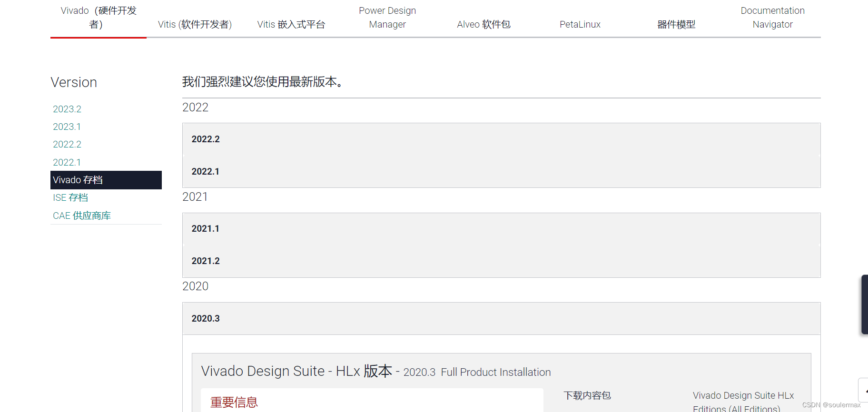Expand the 2021.2 accordion section

tap(501, 261)
